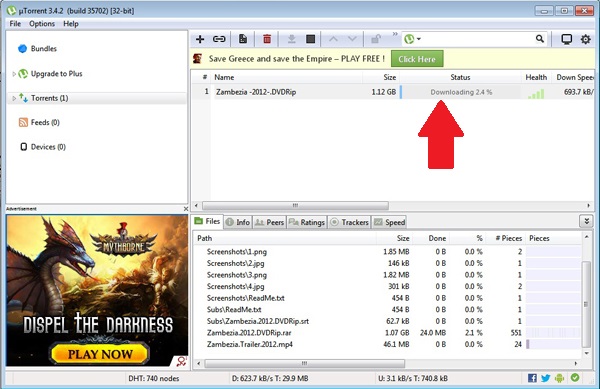Viewport: 600px width, 389px height.
Task: Click the PLAY NOW ad button
Action: pyautogui.click(x=100, y=354)
